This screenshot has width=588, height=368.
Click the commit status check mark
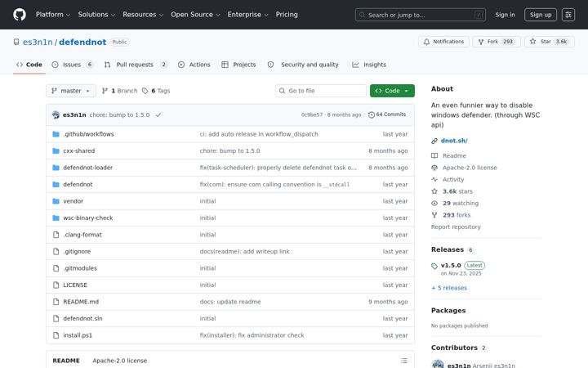pyautogui.click(x=158, y=115)
